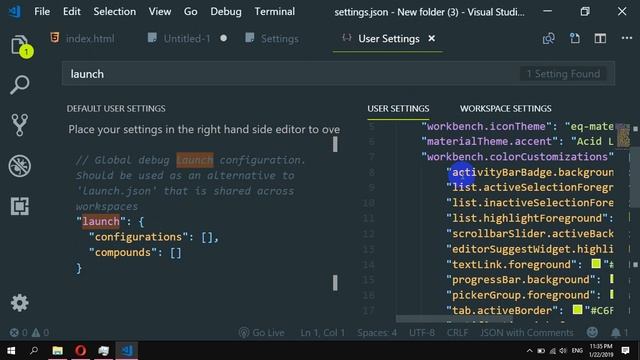Open Windows Action Center
Screen dimensions: 640x360
625,351
